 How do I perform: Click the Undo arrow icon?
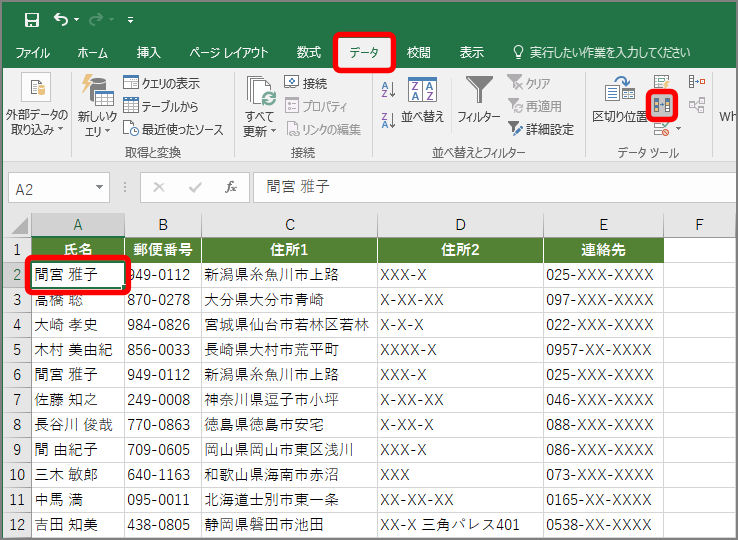(61, 19)
